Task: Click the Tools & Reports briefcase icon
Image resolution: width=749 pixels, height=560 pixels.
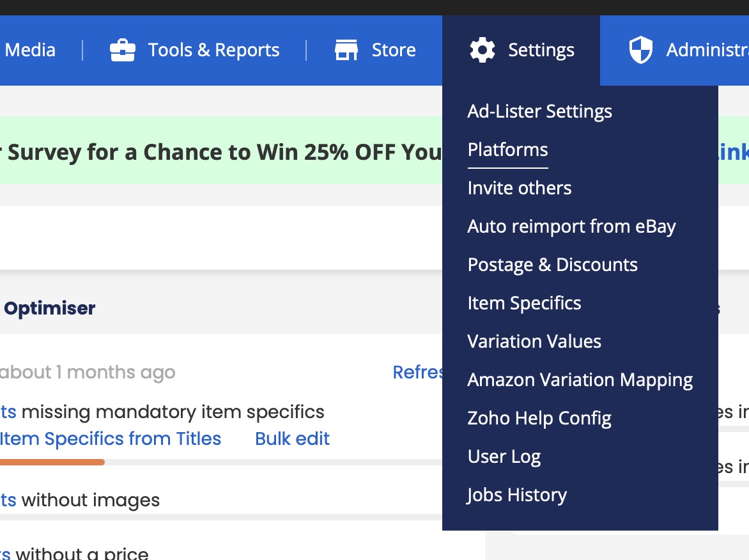Action: (123, 50)
